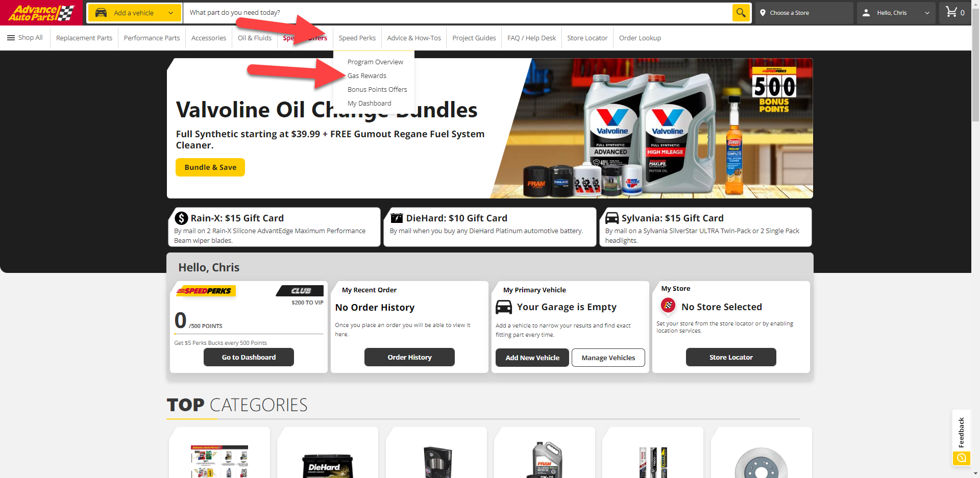
Task: Click the Advance Auto Parts logo
Action: [41, 13]
